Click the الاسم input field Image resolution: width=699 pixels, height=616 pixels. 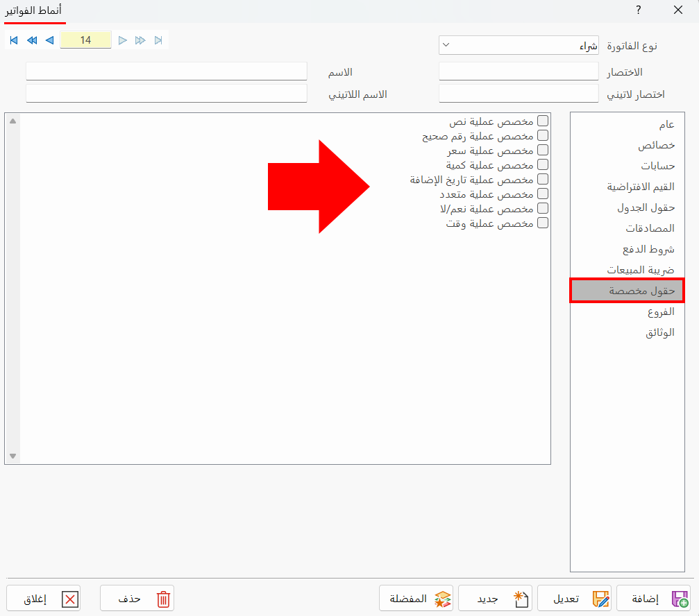[167, 71]
